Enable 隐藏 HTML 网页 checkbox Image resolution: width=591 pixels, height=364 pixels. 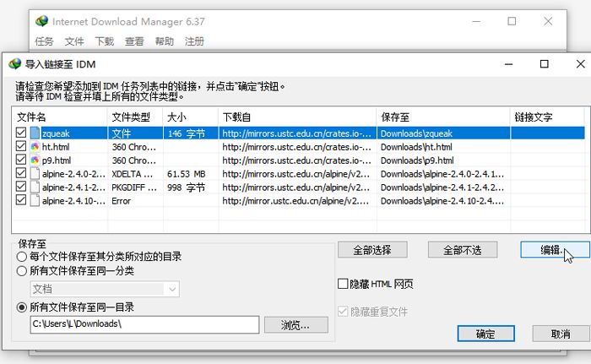pos(343,284)
